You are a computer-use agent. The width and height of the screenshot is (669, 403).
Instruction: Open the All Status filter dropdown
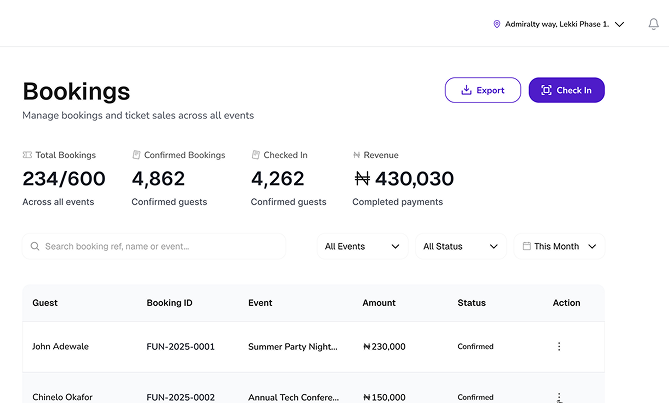point(459,246)
